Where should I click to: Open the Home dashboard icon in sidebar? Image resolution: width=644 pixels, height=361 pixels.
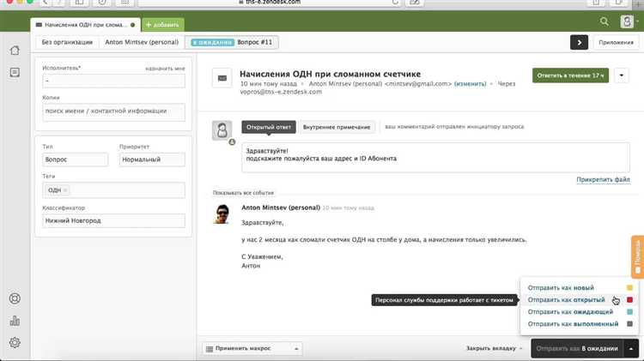[15, 51]
